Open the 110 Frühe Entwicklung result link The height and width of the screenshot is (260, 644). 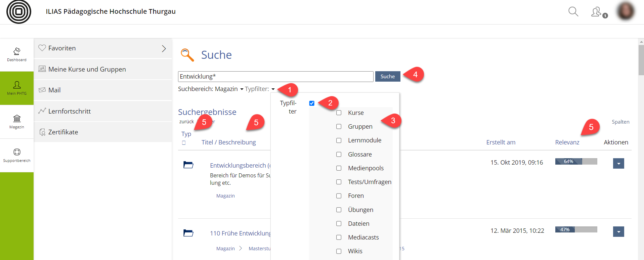[x=240, y=233]
